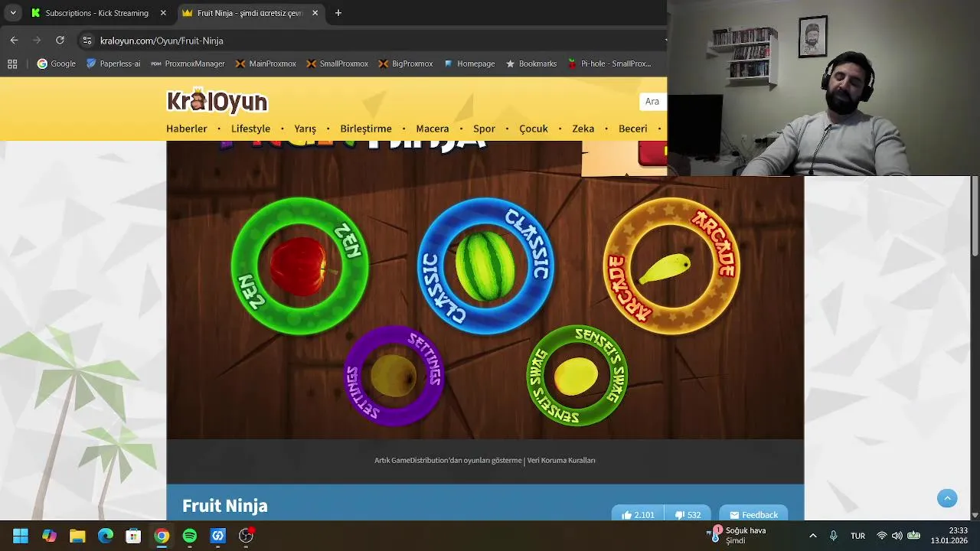
Task: Click the GameDistribution notice text
Action: click(448, 460)
